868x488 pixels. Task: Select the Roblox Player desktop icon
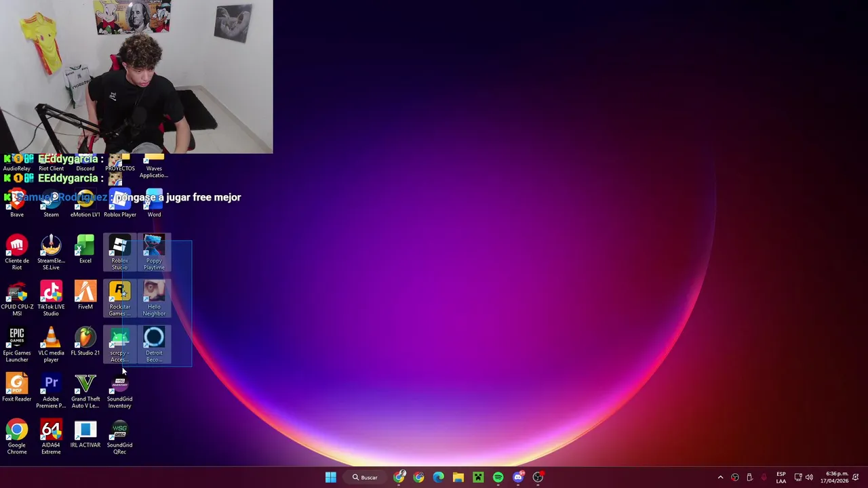[119, 203]
